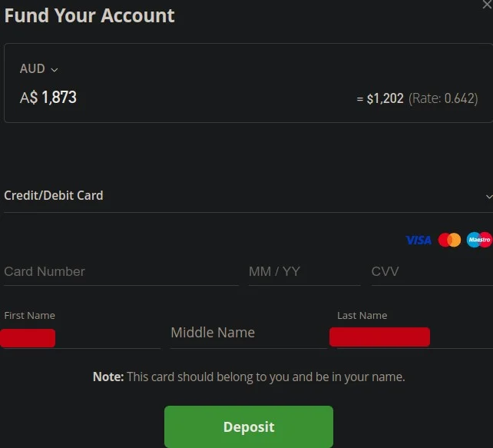Click the Middle Name field
493x448 pixels.
pyautogui.click(x=249, y=333)
